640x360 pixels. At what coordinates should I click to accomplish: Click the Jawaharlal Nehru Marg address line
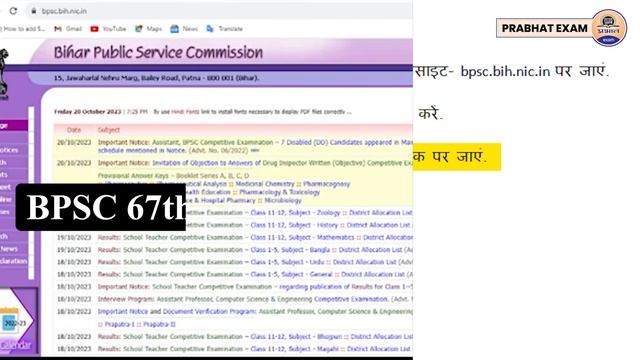[156, 78]
